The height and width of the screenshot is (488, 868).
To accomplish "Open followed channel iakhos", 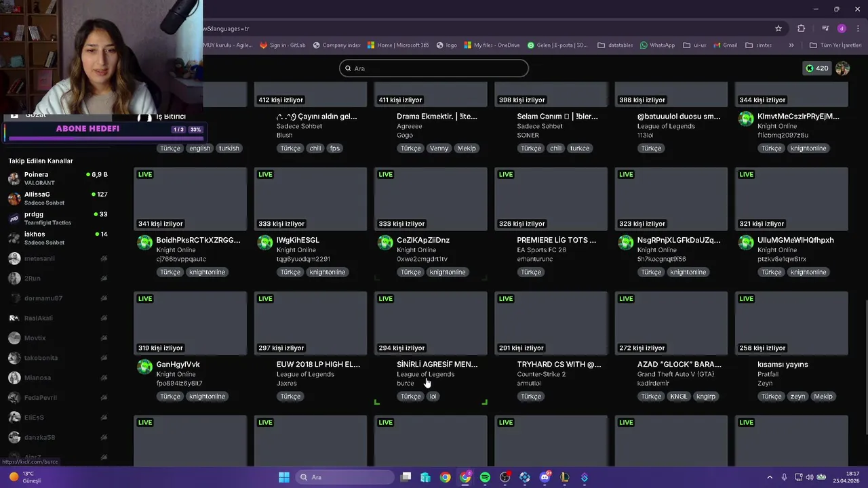I will tap(58, 238).
